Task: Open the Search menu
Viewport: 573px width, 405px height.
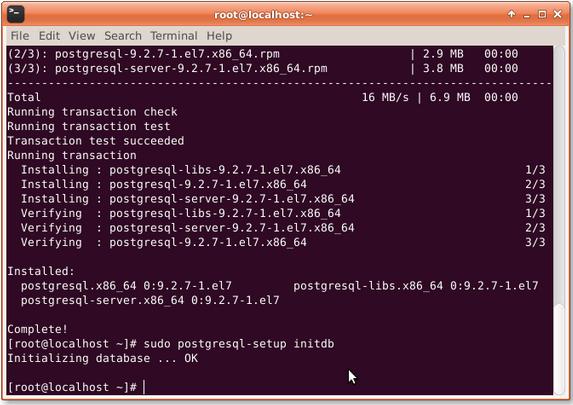Action: point(123,36)
